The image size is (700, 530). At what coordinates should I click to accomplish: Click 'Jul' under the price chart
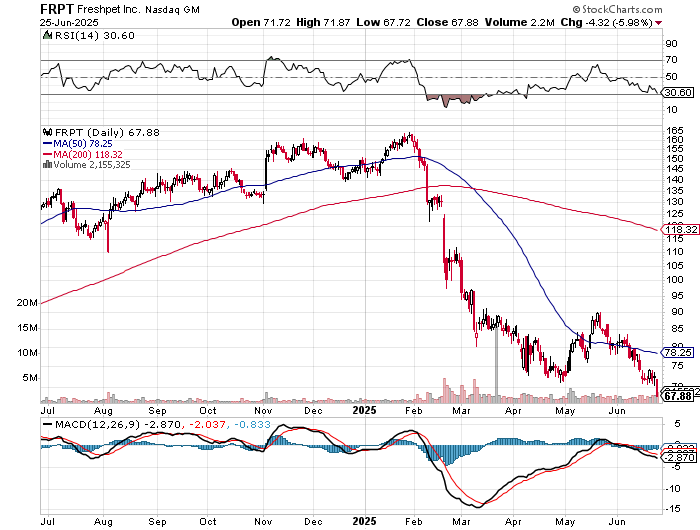[48, 411]
